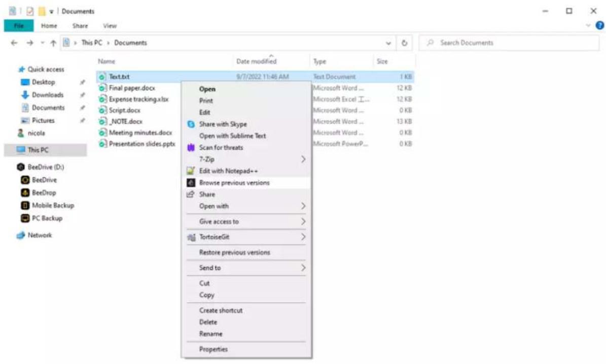Select Documents in the Quick access list
The image size is (606, 364).
point(48,107)
